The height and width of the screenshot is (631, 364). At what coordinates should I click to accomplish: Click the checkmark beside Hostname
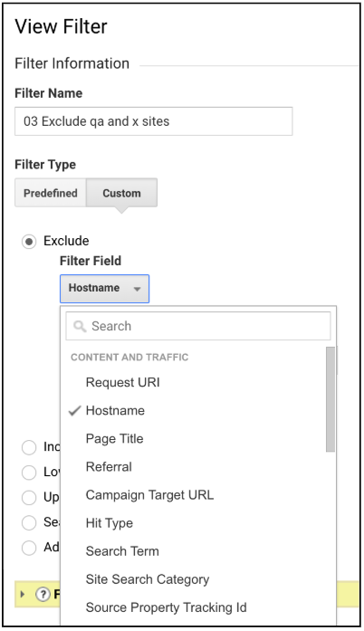click(x=75, y=410)
